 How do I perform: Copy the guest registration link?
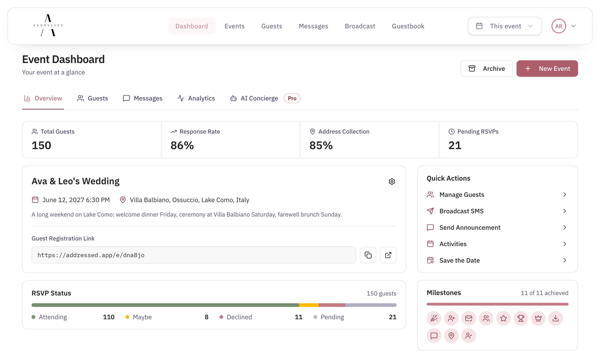[x=368, y=255]
